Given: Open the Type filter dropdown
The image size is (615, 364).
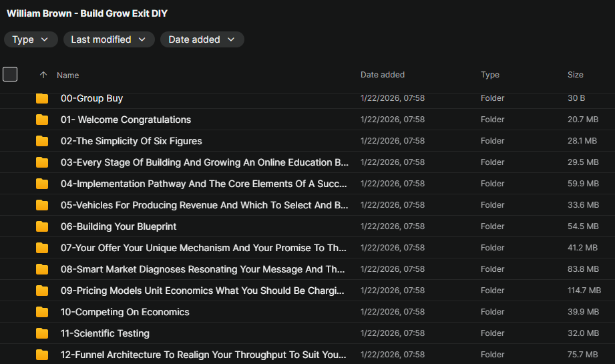Looking at the screenshot, I should click(31, 39).
